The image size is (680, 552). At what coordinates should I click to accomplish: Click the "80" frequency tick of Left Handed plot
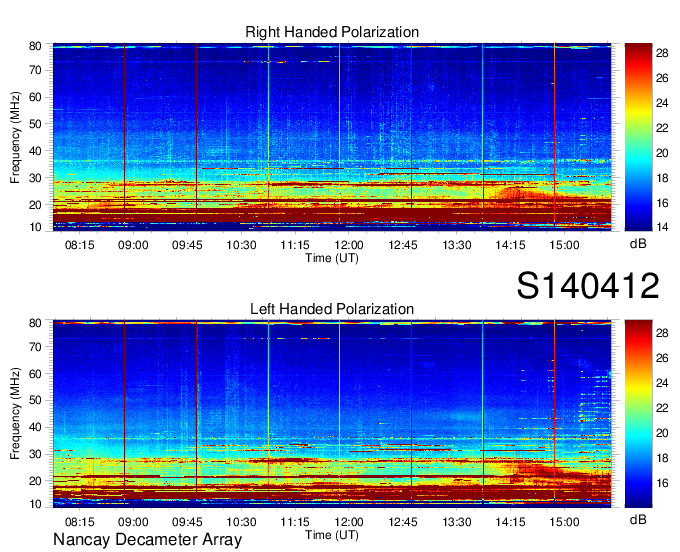[35, 323]
